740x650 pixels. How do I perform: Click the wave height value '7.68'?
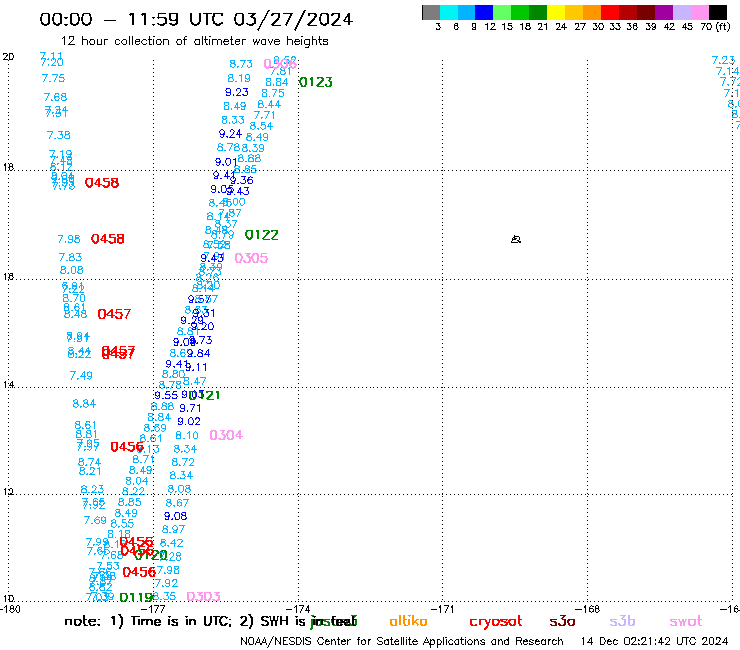point(55,97)
